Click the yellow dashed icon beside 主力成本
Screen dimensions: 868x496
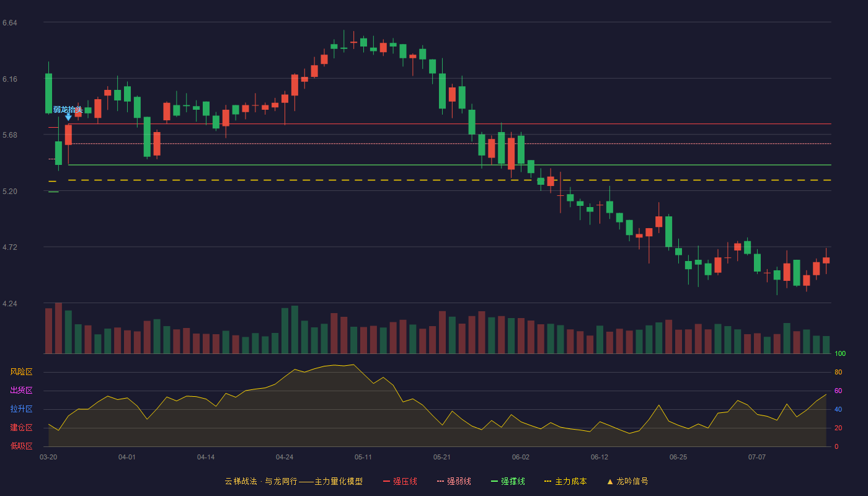[548, 481]
